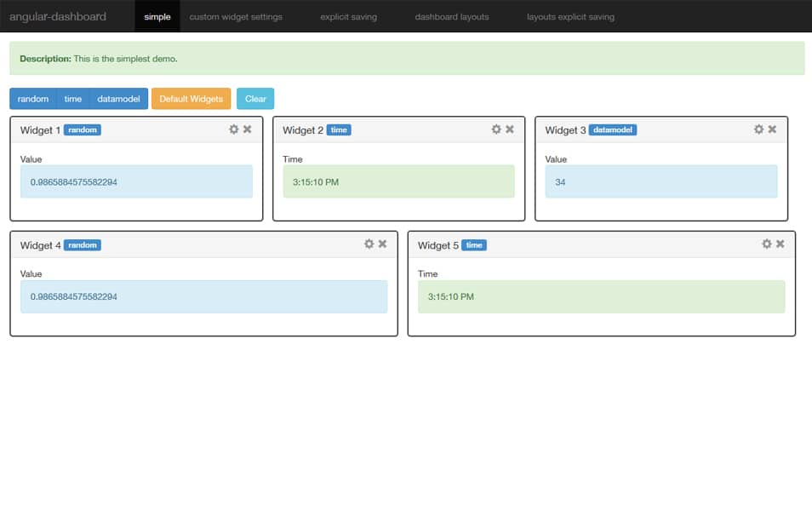Viewport: 812px width, 511px height.
Task: Open settings for Widget 4
Action: (x=369, y=244)
